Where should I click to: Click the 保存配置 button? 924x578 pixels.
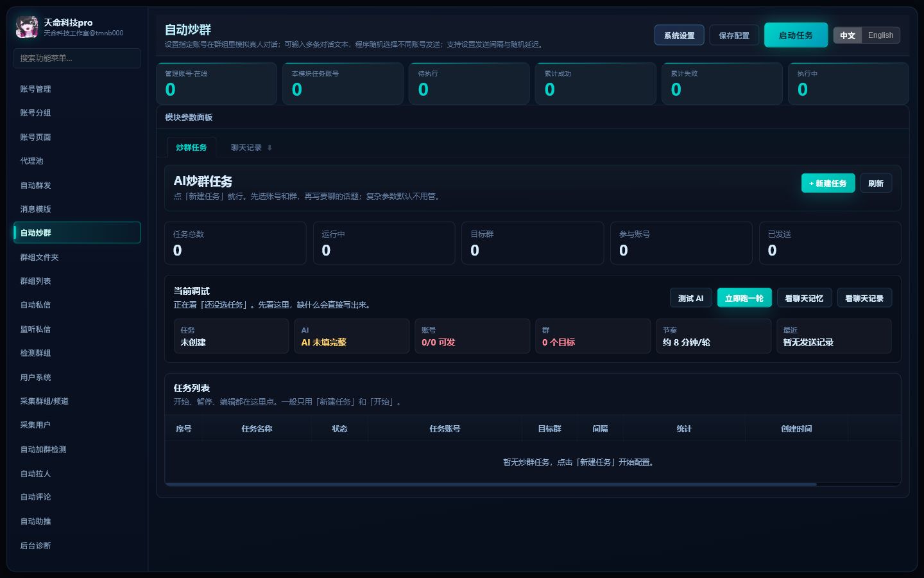734,35
